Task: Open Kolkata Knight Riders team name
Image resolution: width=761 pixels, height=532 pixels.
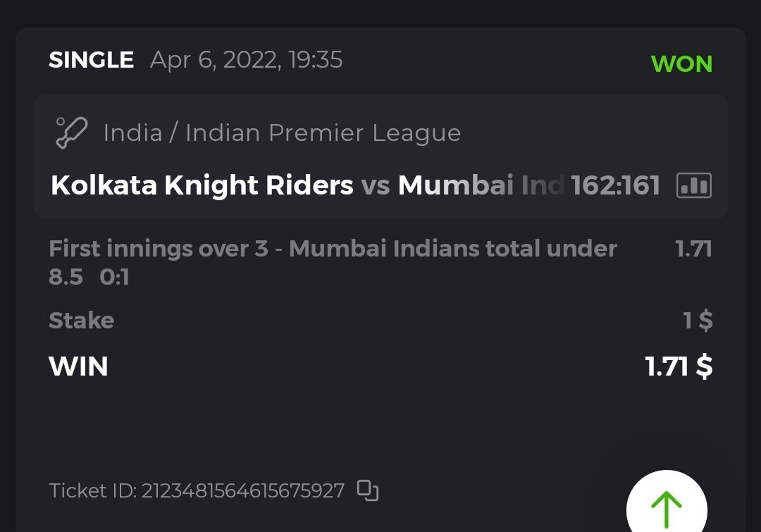Action: [202, 185]
